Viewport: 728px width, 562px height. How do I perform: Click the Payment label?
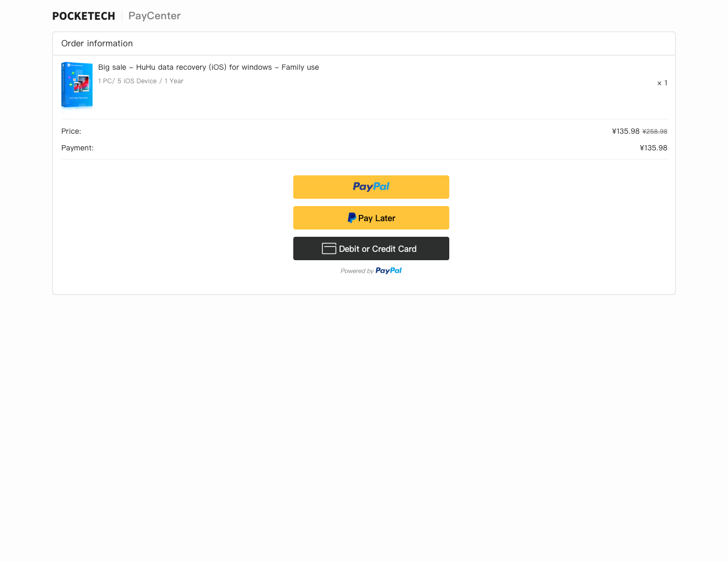(x=77, y=148)
